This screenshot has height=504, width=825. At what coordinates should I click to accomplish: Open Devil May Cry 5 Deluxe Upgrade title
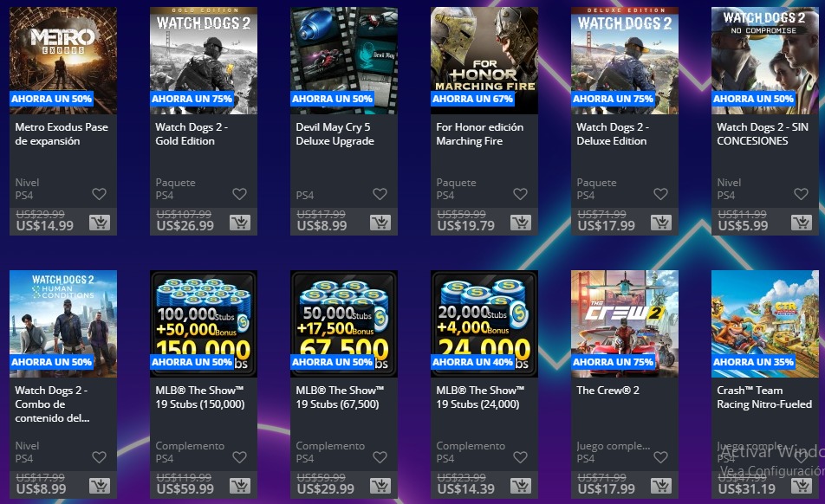(x=335, y=134)
